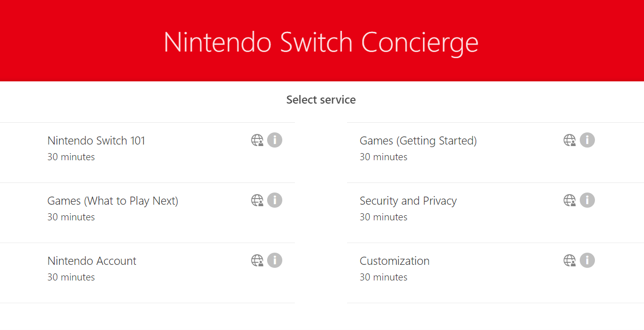Select Games (What to Play Next)
Image resolution: width=644 pixels, height=330 pixels.
coord(113,201)
